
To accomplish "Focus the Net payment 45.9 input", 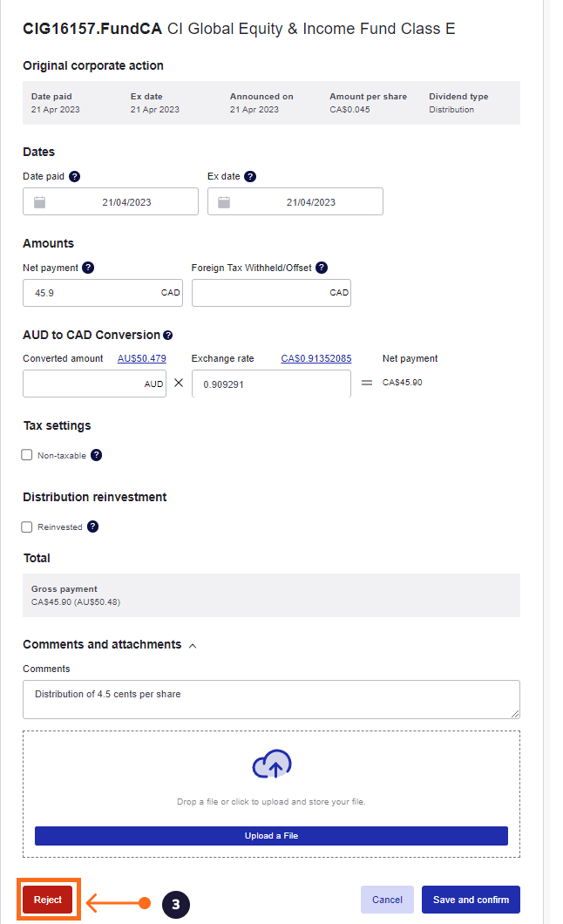I will click(103, 293).
